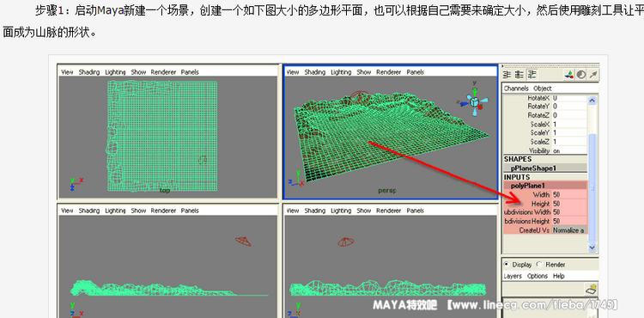This screenshot has width=644, height=318.
Task: Click the polyPlane1 Height value field
Action: (569, 204)
